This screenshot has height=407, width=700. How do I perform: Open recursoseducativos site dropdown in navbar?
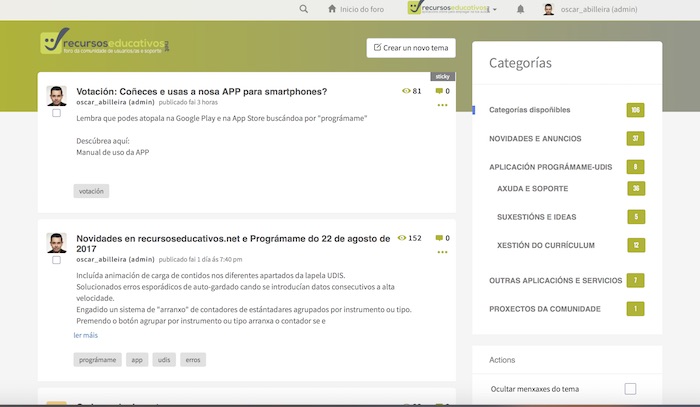(x=453, y=9)
